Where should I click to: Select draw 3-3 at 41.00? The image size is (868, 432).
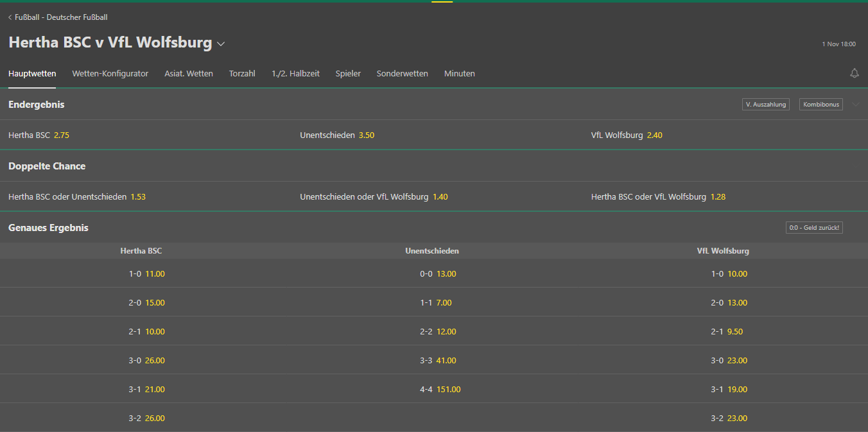438,360
